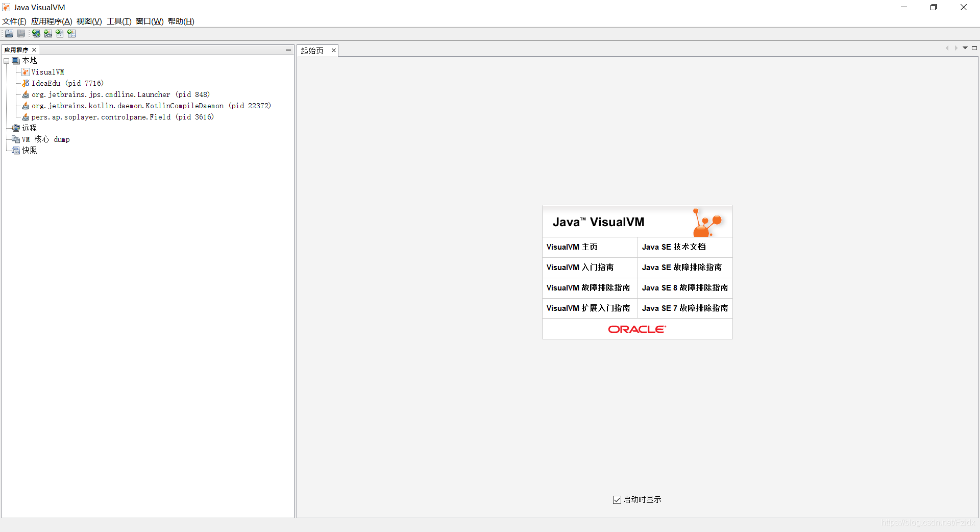Click the IdeaEdu process icon

26,83
